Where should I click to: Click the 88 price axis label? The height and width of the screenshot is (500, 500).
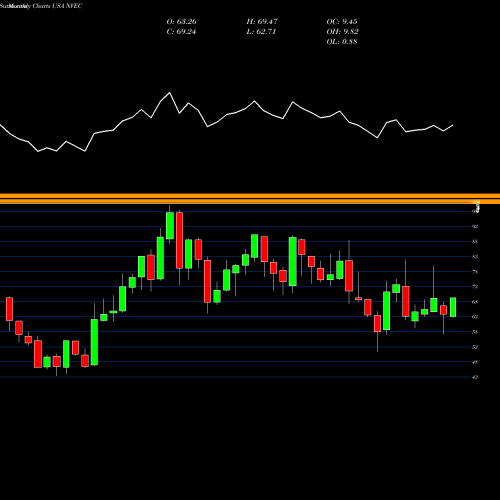click(x=475, y=242)
